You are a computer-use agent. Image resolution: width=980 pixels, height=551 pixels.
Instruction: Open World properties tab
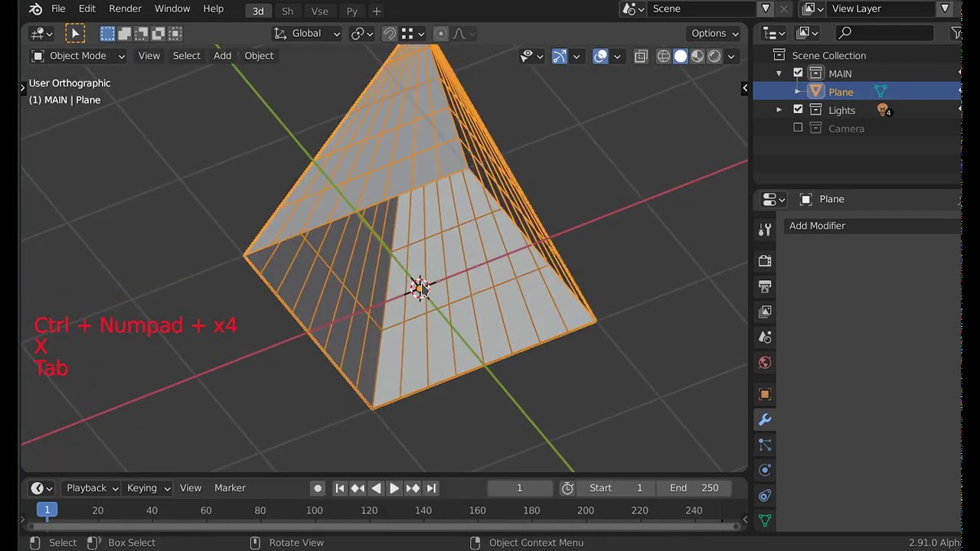pos(764,362)
